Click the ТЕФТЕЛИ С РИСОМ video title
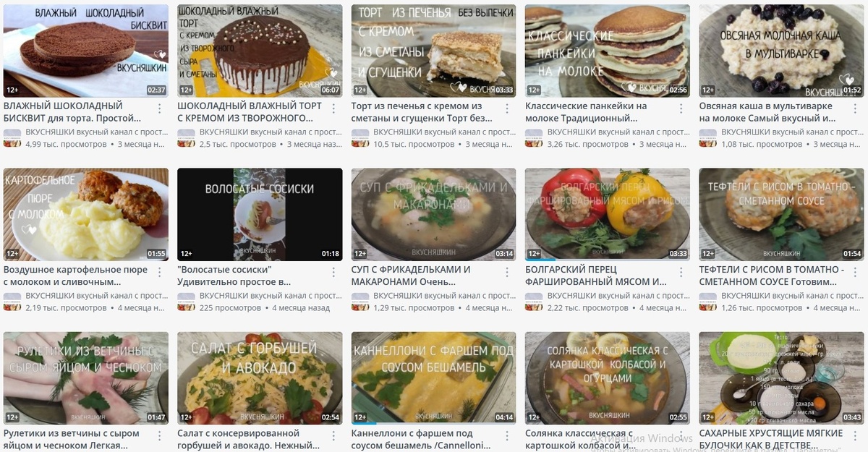The image size is (868, 452). click(x=772, y=276)
